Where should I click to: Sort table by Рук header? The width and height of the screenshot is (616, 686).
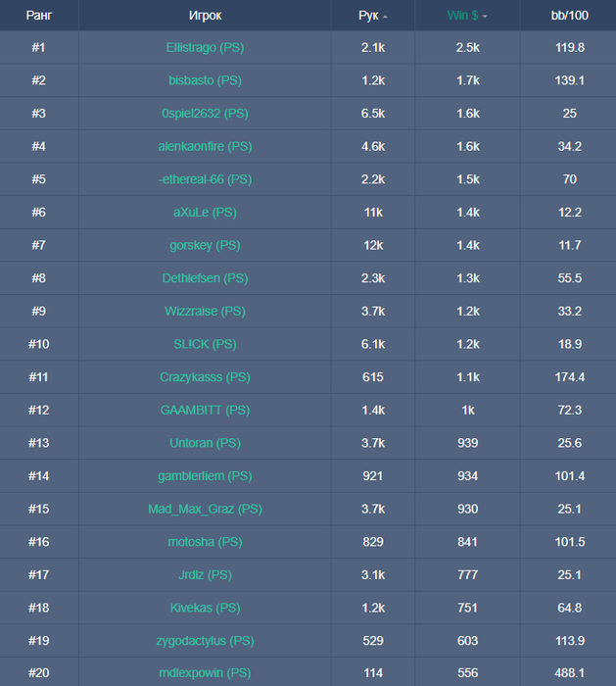coord(368,16)
